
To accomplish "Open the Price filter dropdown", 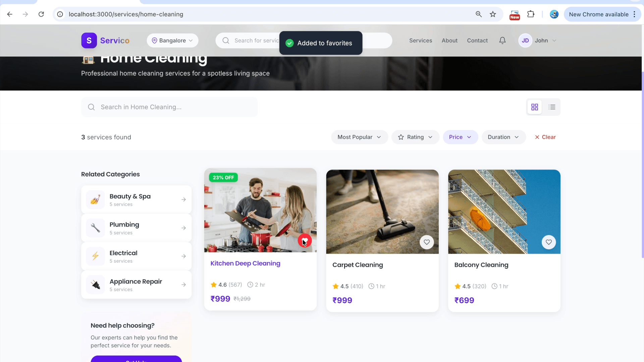I will point(460,137).
